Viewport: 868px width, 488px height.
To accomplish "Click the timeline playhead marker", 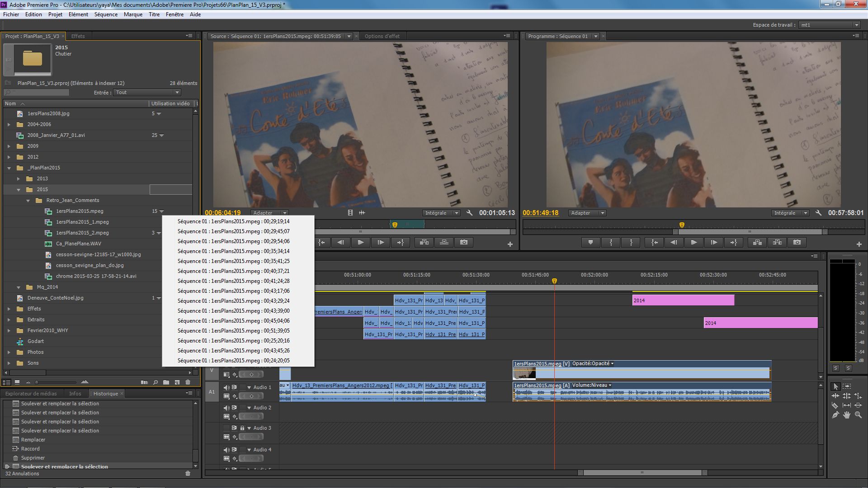I will tap(554, 281).
